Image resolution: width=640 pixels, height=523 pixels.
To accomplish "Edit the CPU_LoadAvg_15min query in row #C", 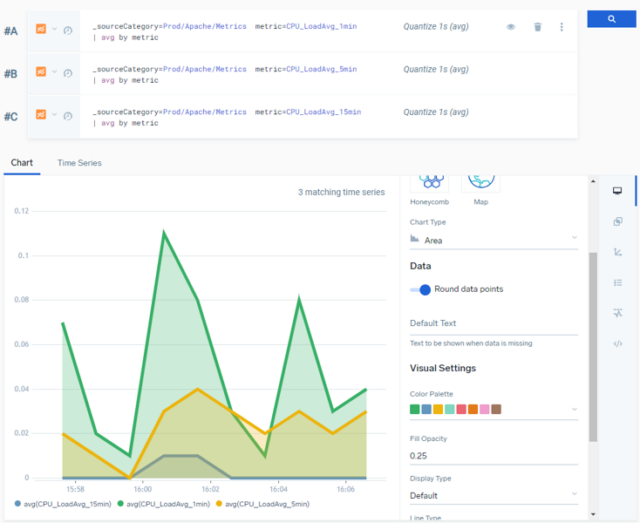I will click(x=227, y=118).
